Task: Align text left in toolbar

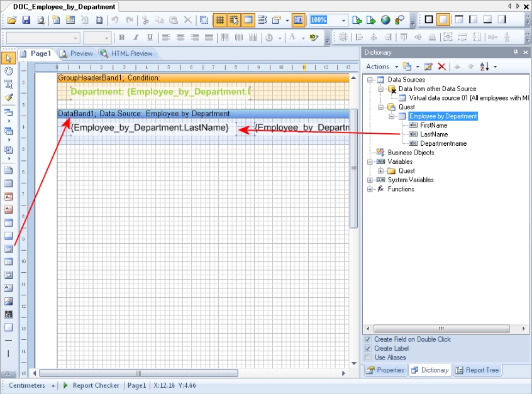Action: [166, 37]
